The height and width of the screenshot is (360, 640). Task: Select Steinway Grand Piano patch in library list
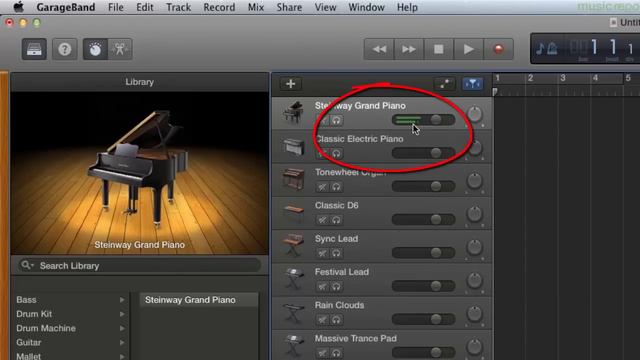[199, 300]
